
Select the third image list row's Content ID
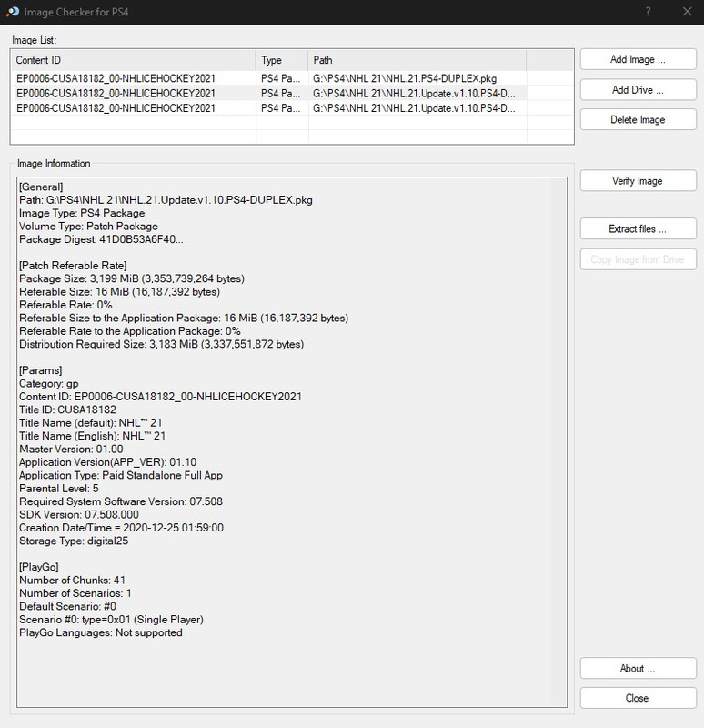pos(116,108)
